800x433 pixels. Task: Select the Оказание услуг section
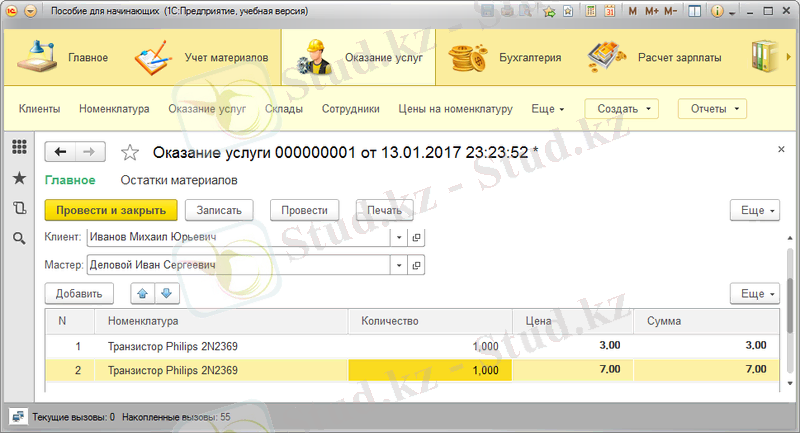point(359,57)
